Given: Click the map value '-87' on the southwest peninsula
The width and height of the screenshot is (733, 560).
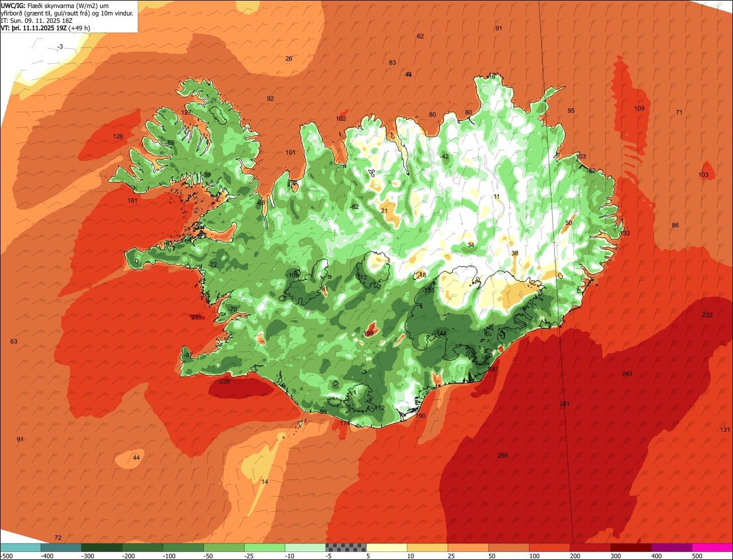Looking at the screenshot, I should pyautogui.click(x=188, y=356).
